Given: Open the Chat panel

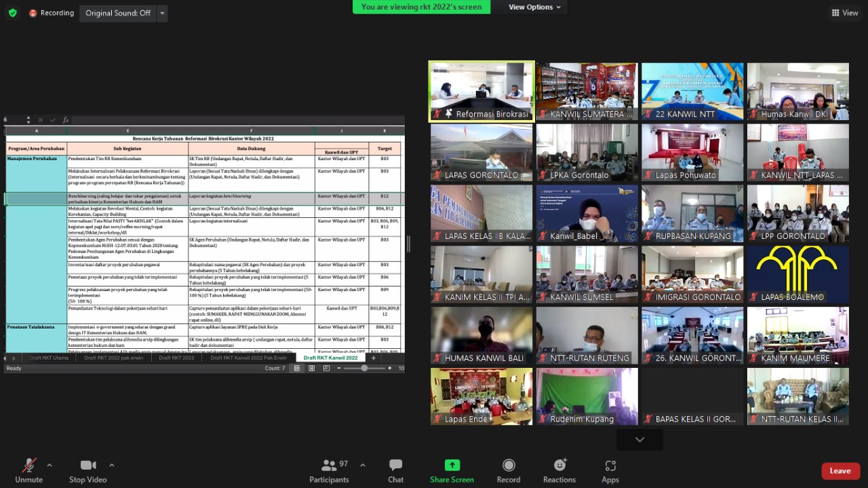Looking at the screenshot, I should click(395, 470).
